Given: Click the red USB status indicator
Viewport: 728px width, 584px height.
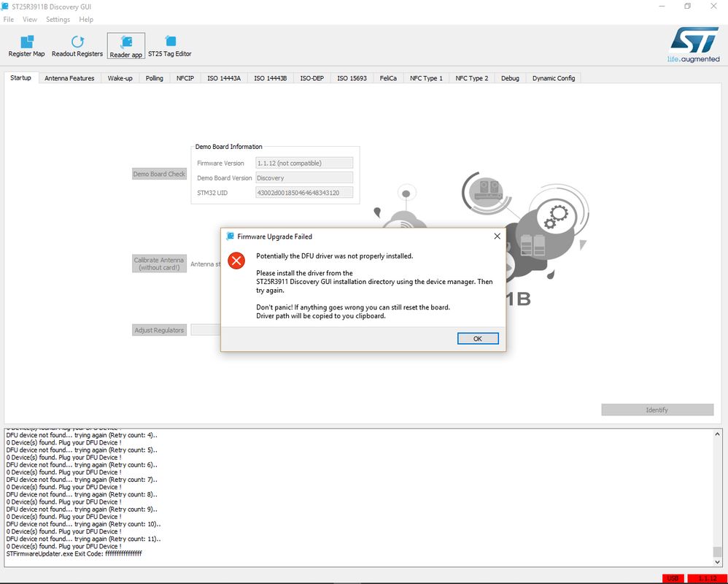Looking at the screenshot, I should pyautogui.click(x=673, y=578).
